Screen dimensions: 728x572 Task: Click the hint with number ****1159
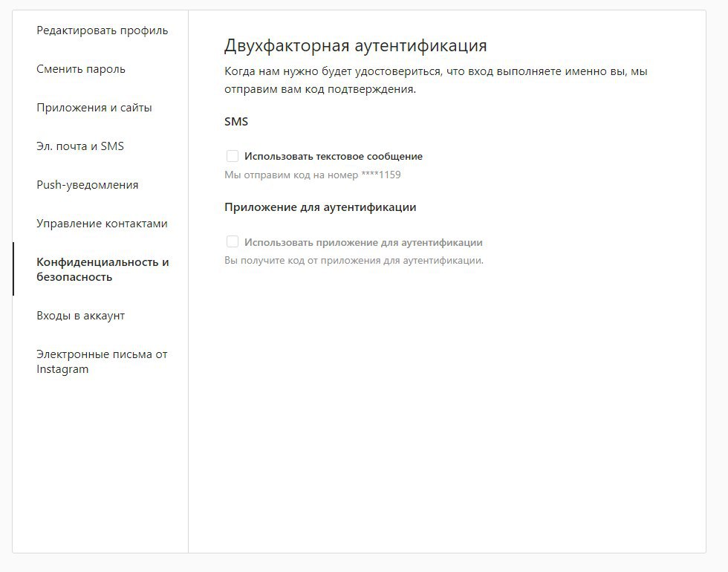[313, 175]
